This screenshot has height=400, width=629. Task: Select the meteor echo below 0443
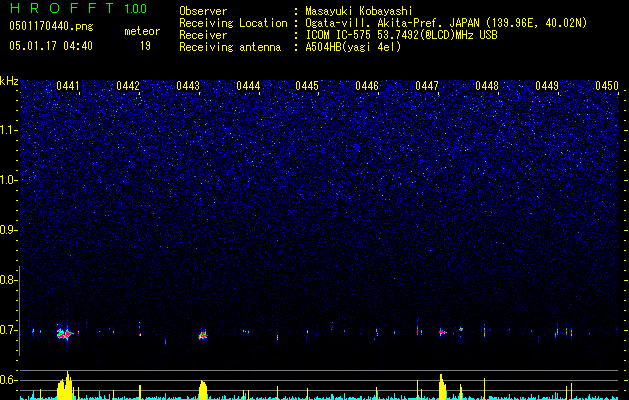point(202,335)
